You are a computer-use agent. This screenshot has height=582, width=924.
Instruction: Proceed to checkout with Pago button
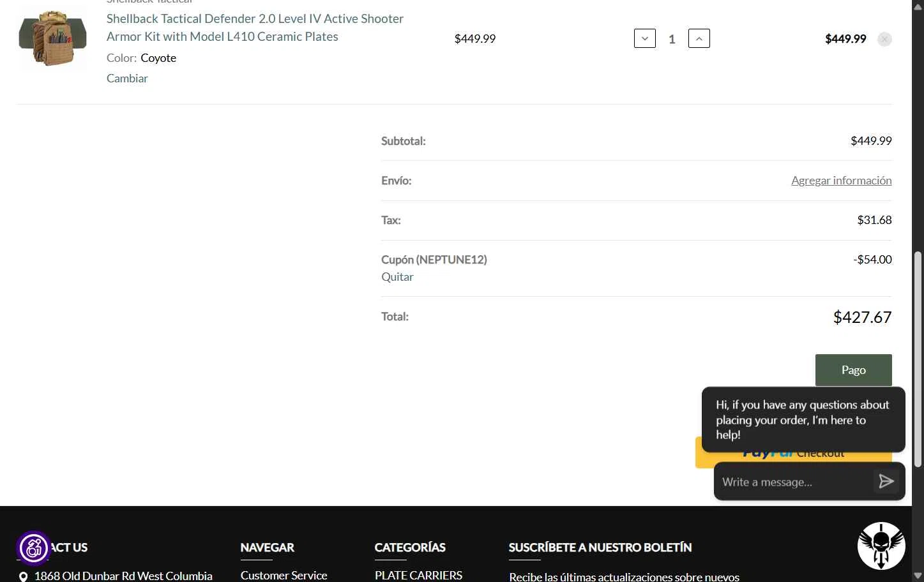pyautogui.click(x=854, y=370)
